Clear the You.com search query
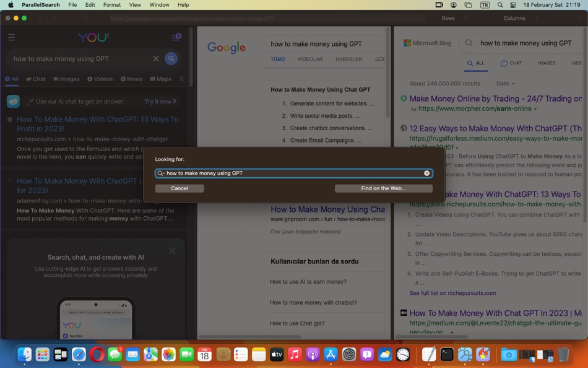The width and height of the screenshot is (588, 368). pyautogui.click(x=155, y=59)
